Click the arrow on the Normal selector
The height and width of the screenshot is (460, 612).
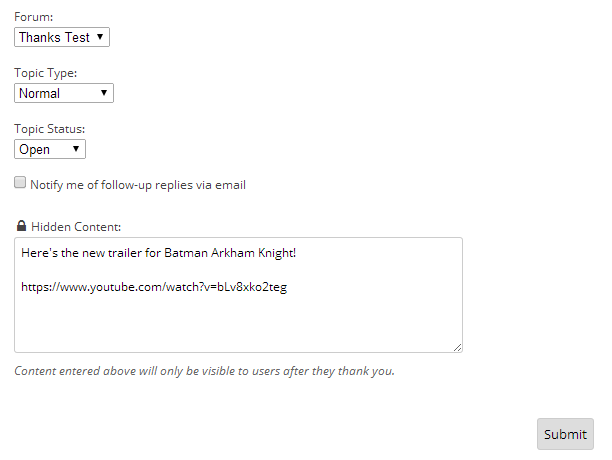point(104,92)
